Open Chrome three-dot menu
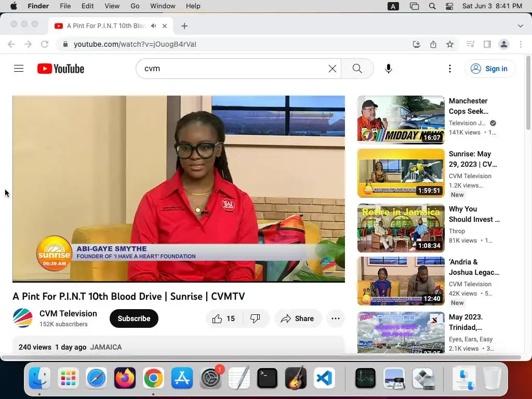Viewport: 532px width, 399px height. pyautogui.click(x=521, y=44)
